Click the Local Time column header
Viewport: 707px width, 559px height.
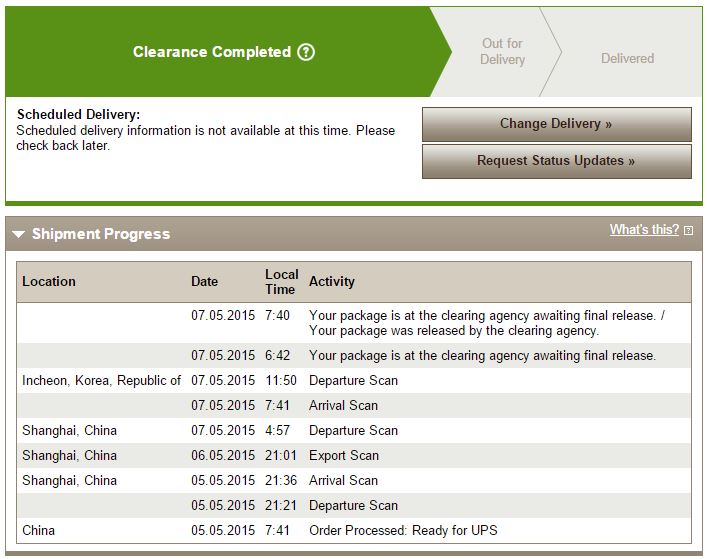click(281, 282)
